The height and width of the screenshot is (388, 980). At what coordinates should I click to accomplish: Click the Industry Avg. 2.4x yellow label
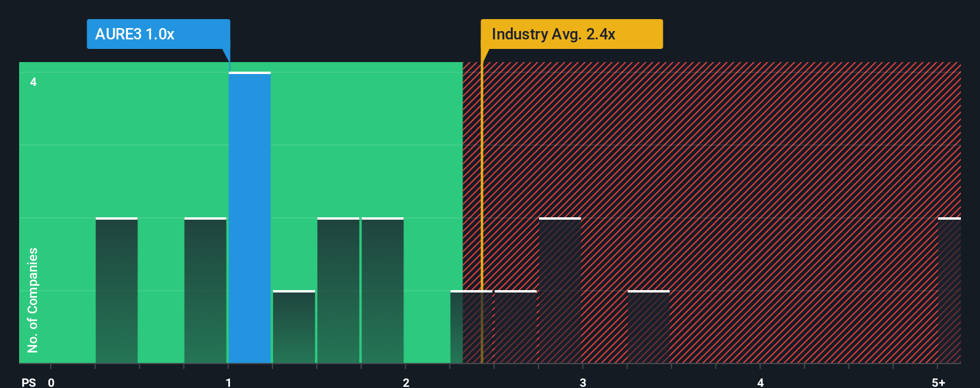click(572, 34)
